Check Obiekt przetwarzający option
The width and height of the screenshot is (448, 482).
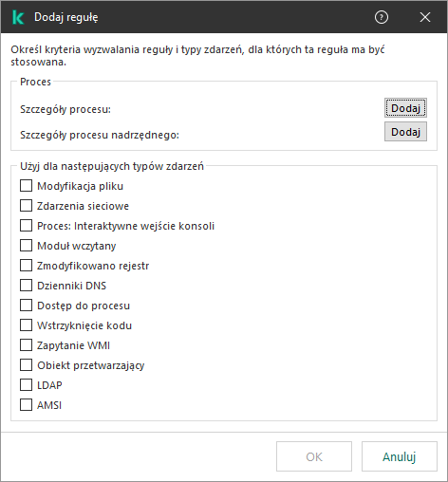(x=26, y=365)
